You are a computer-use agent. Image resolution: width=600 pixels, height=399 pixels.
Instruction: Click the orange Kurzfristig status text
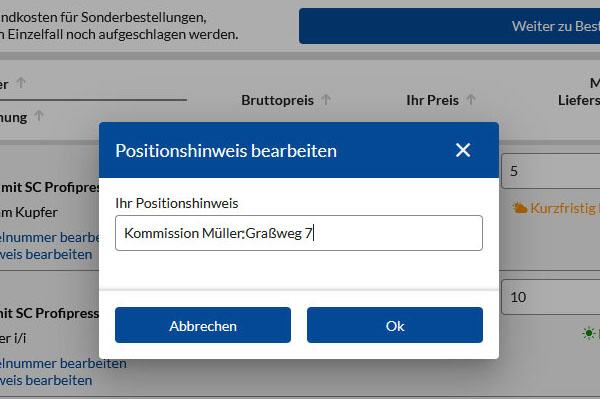point(565,208)
